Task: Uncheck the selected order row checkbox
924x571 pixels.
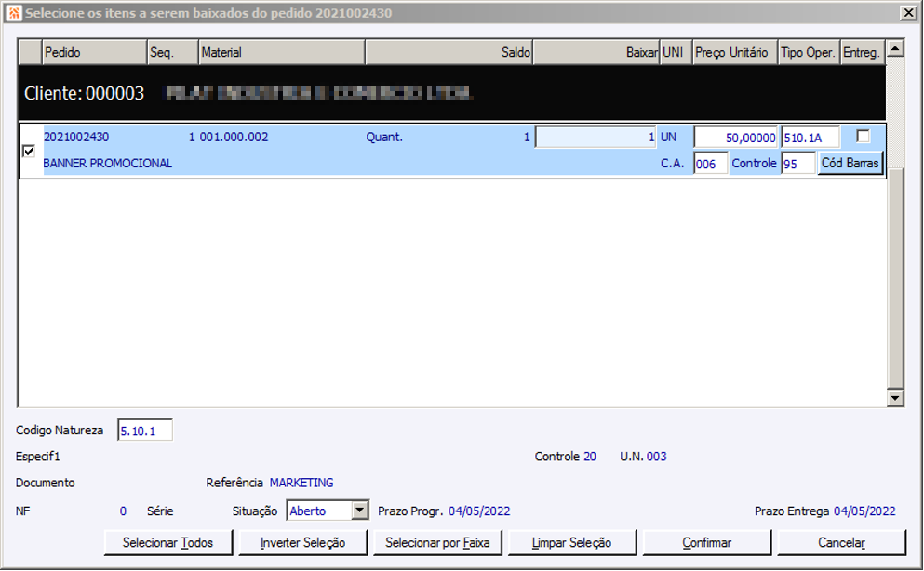Action: [28, 152]
